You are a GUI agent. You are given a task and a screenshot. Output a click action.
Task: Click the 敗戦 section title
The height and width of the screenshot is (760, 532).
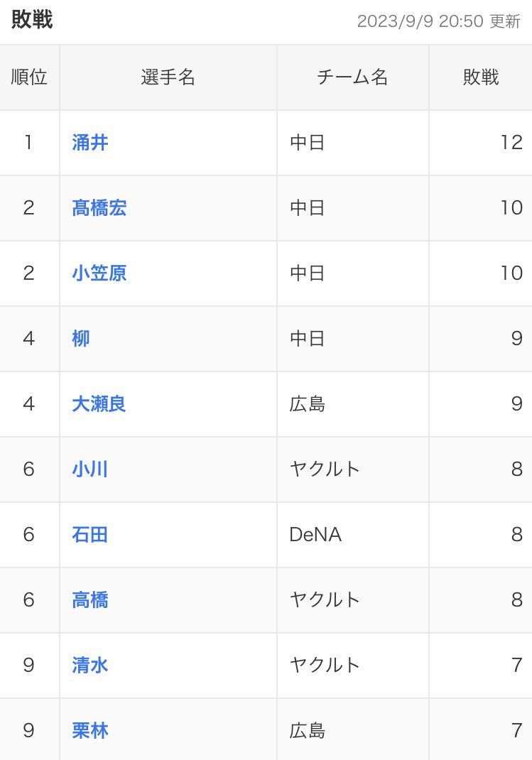coord(32,20)
